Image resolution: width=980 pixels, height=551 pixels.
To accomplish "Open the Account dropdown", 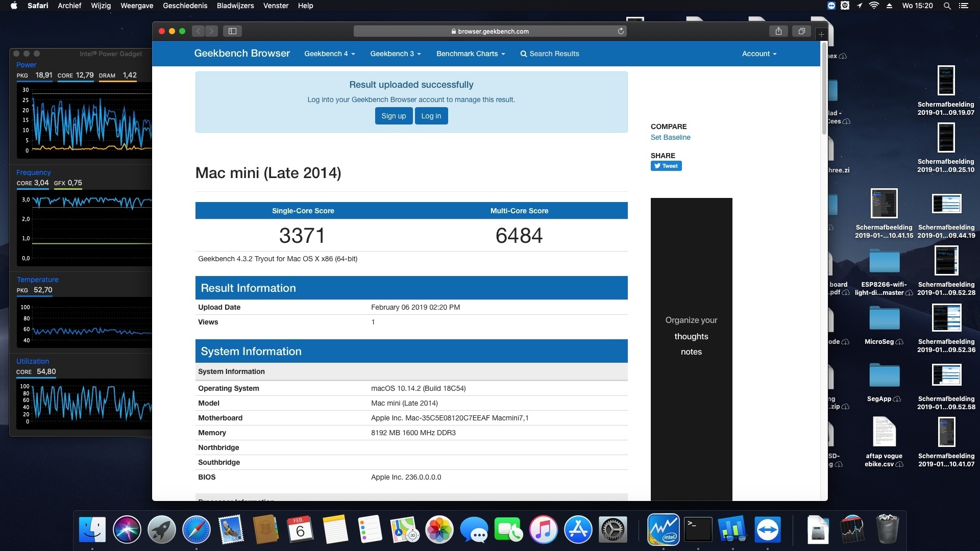I will (759, 54).
